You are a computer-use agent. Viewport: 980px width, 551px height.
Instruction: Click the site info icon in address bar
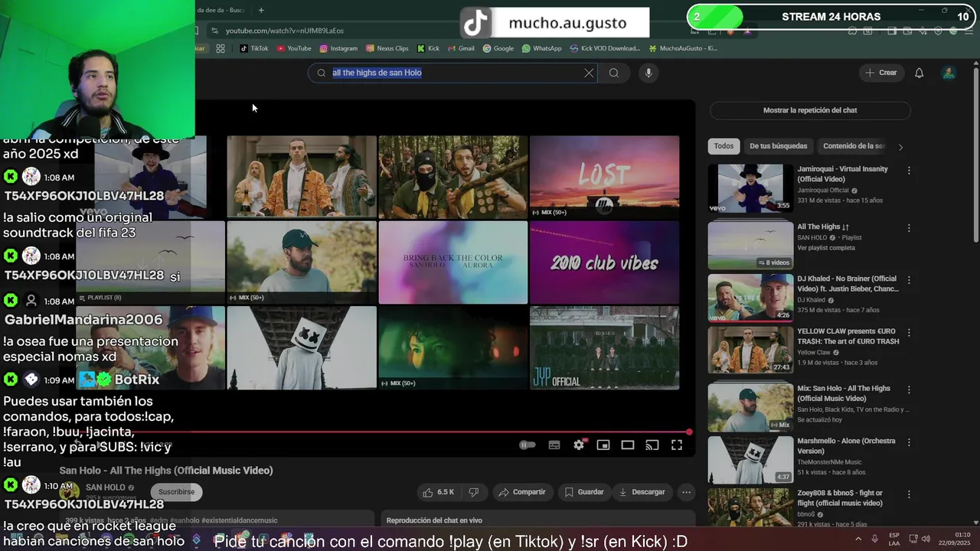tap(215, 31)
